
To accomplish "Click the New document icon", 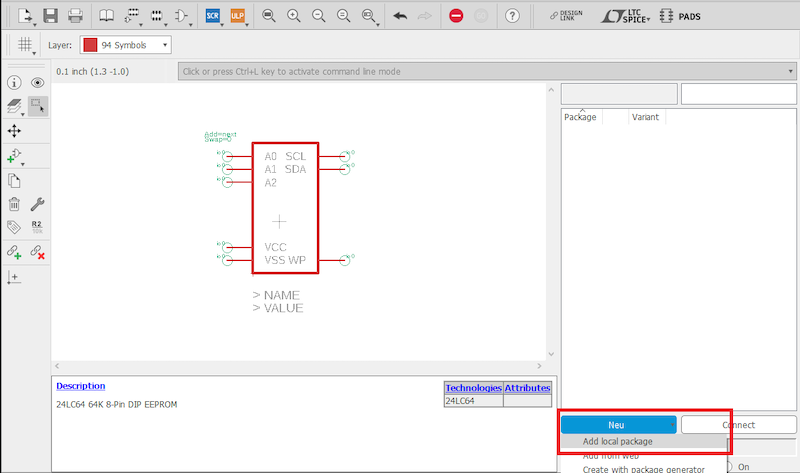I will pos(24,16).
